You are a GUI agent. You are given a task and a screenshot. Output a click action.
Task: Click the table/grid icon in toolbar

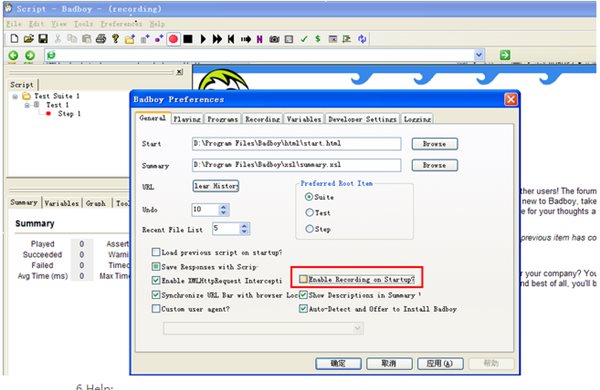coord(289,39)
